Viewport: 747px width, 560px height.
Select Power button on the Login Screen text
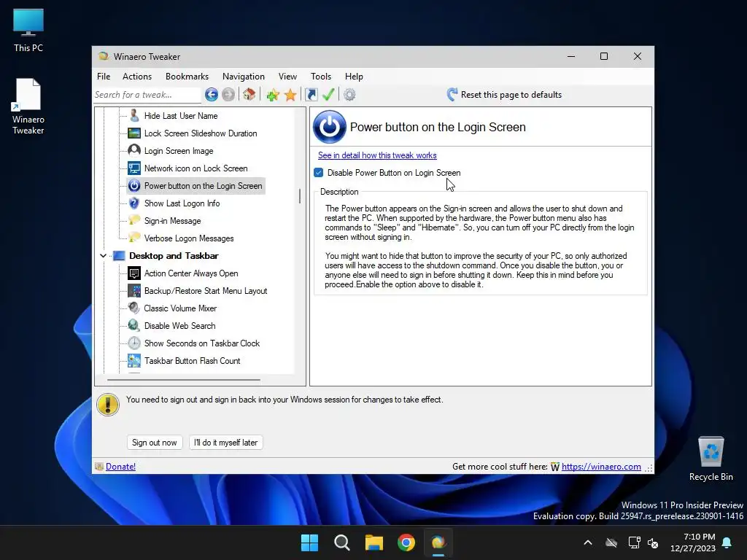coord(203,186)
